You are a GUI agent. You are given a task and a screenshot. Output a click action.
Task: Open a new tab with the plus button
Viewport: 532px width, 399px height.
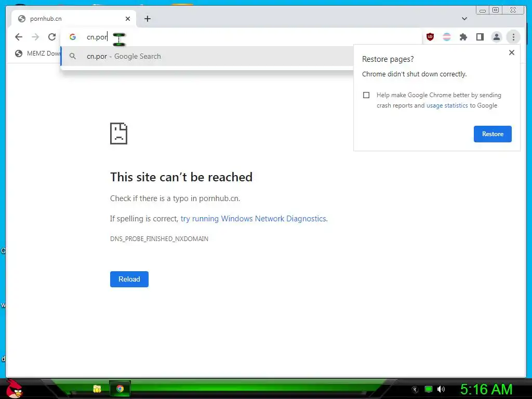point(147,19)
